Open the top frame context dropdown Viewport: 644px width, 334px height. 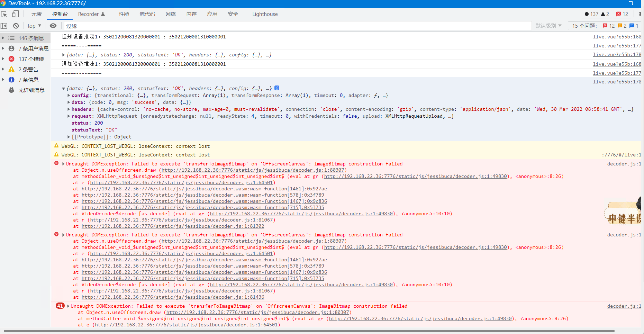pos(34,25)
